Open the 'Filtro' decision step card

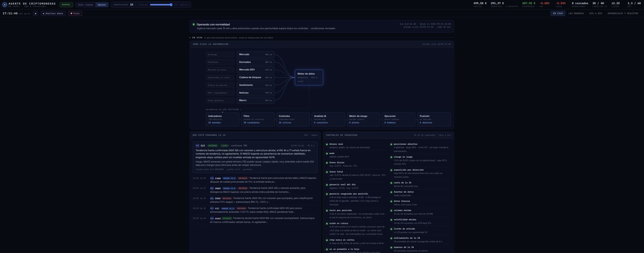(258, 119)
